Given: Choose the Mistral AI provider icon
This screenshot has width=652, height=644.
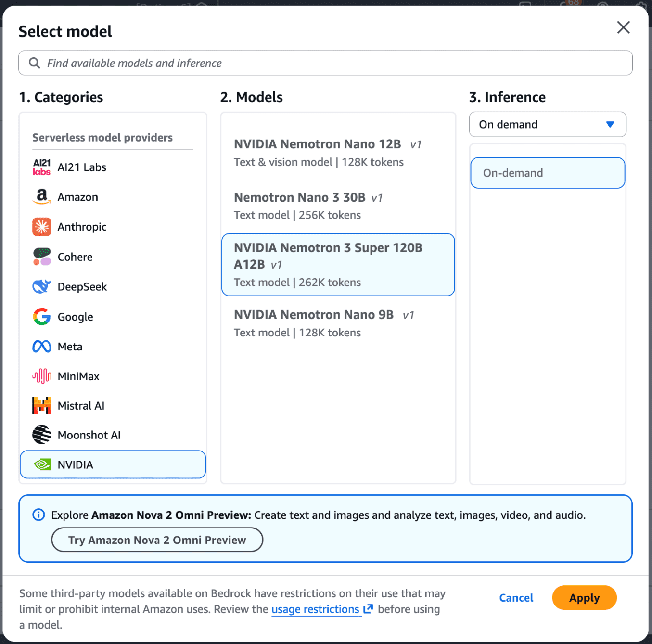Looking at the screenshot, I should [x=42, y=406].
